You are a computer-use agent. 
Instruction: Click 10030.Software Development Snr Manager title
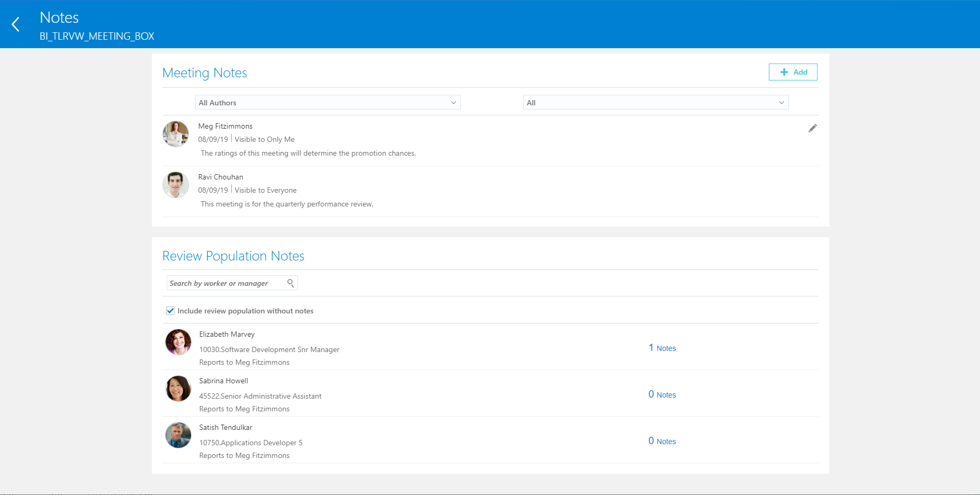click(x=269, y=349)
